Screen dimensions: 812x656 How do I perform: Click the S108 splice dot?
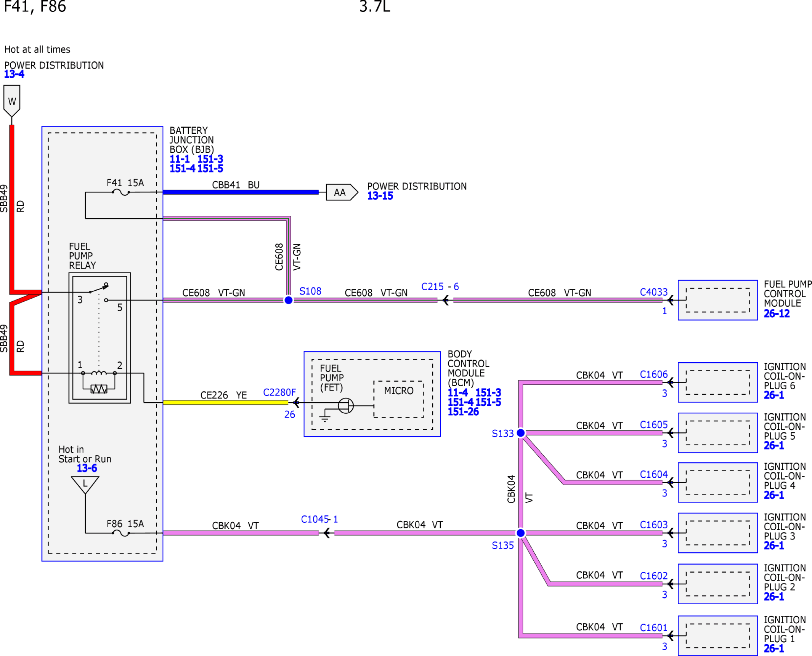[289, 300]
